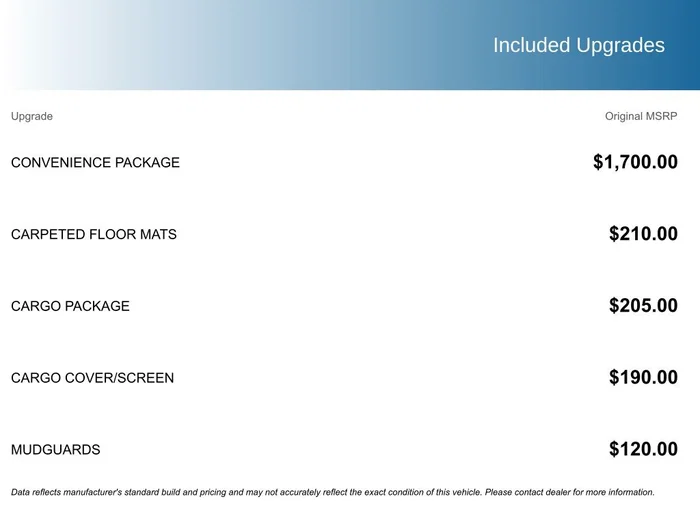Click the $205.00 price
700x525 pixels.
tap(643, 306)
